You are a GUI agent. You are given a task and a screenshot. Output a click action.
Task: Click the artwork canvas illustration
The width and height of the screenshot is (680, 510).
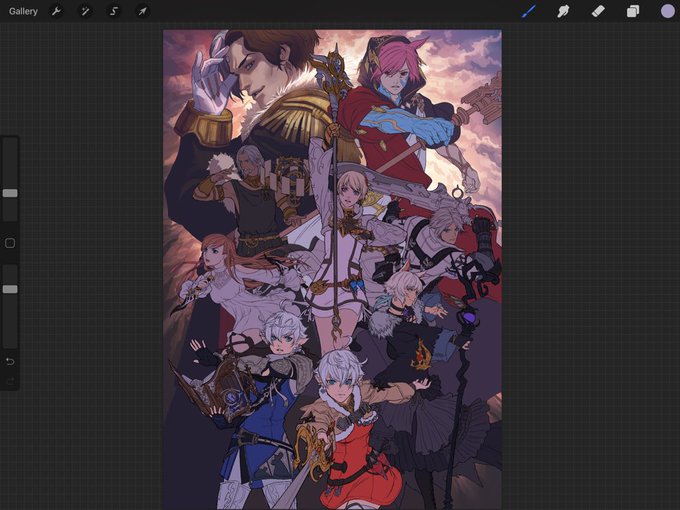coord(332,269)
